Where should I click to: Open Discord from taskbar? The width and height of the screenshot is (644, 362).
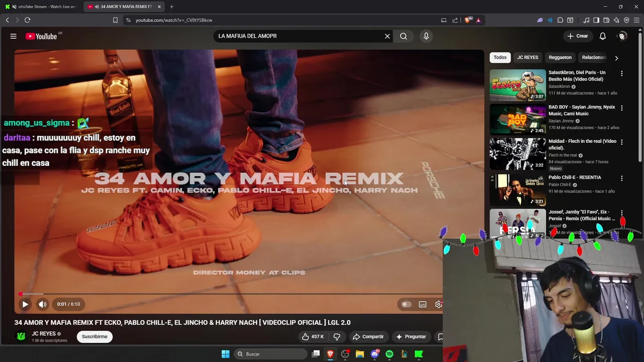[x=374, y=354]
